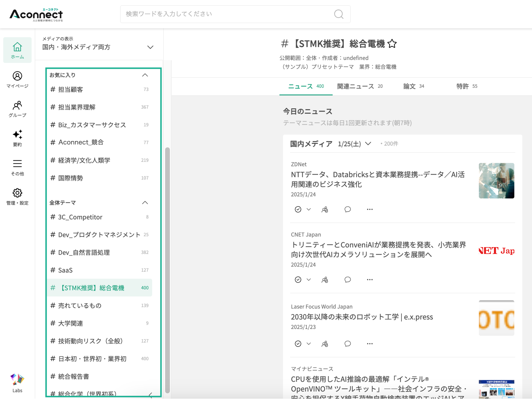Viewport: 532px width, 399px height.
Task: Open more options for トリニティー article
Action: point(370,280)
